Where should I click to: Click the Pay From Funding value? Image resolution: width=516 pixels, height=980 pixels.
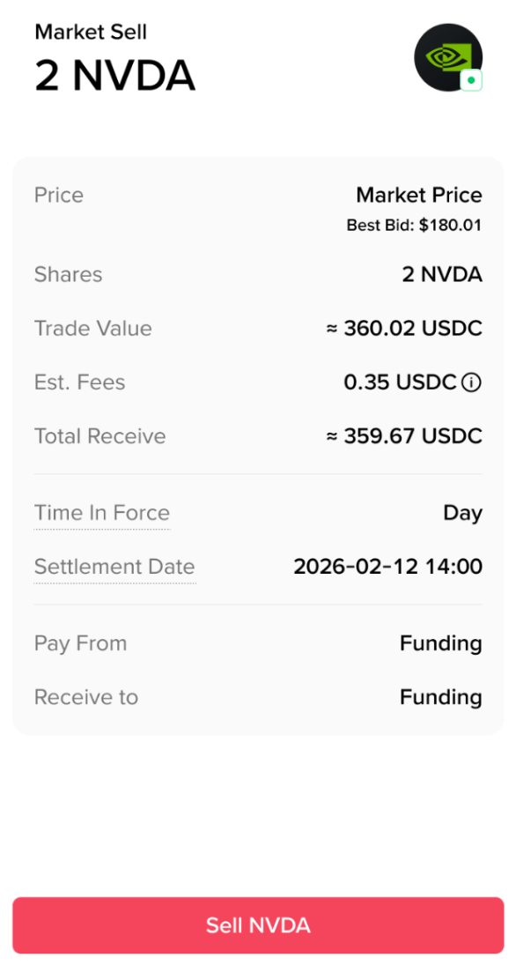point(441,643)
